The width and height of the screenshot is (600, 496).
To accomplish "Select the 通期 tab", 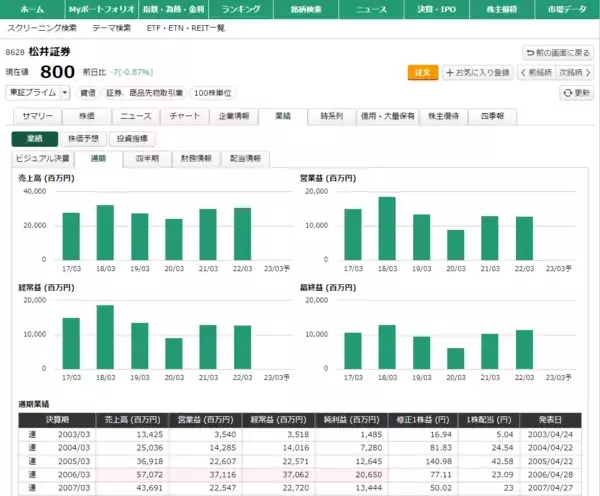I will 98,159.
